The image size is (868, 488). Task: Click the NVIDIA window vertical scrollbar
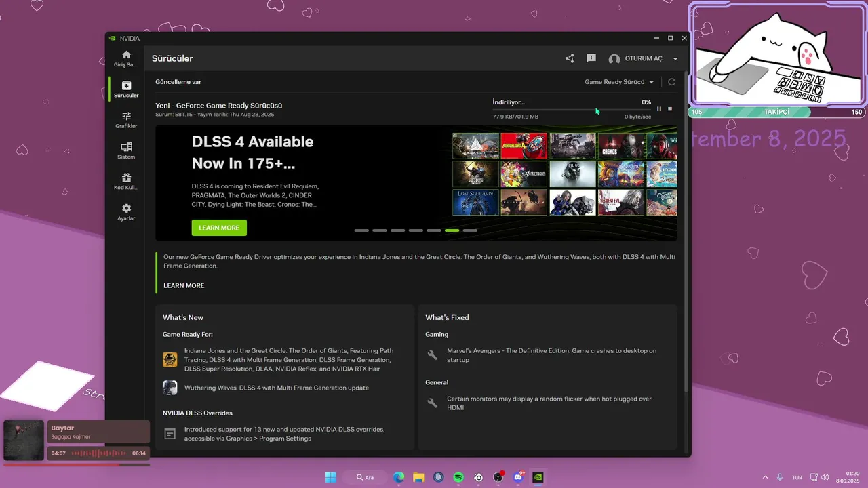[x=687, y=230]
